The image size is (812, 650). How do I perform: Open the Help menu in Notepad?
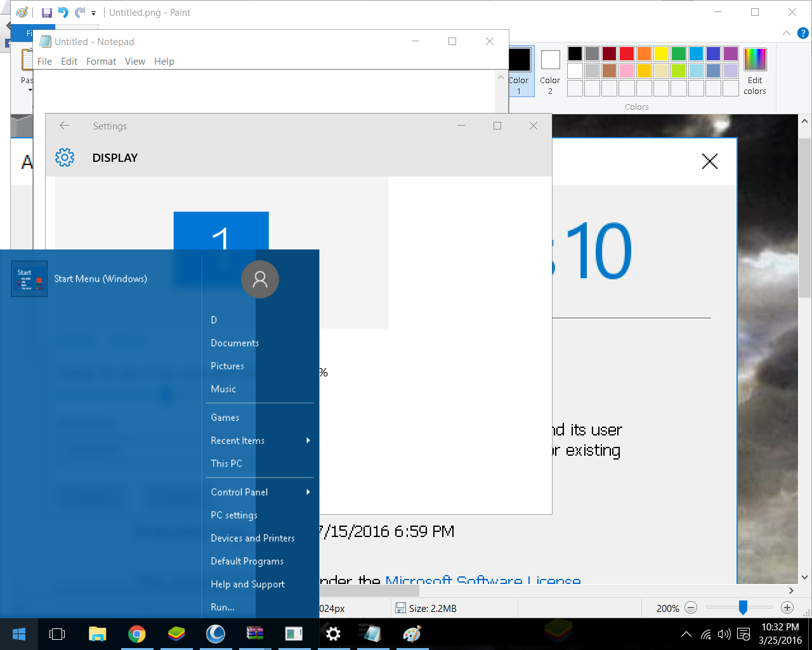pos(164,62)
